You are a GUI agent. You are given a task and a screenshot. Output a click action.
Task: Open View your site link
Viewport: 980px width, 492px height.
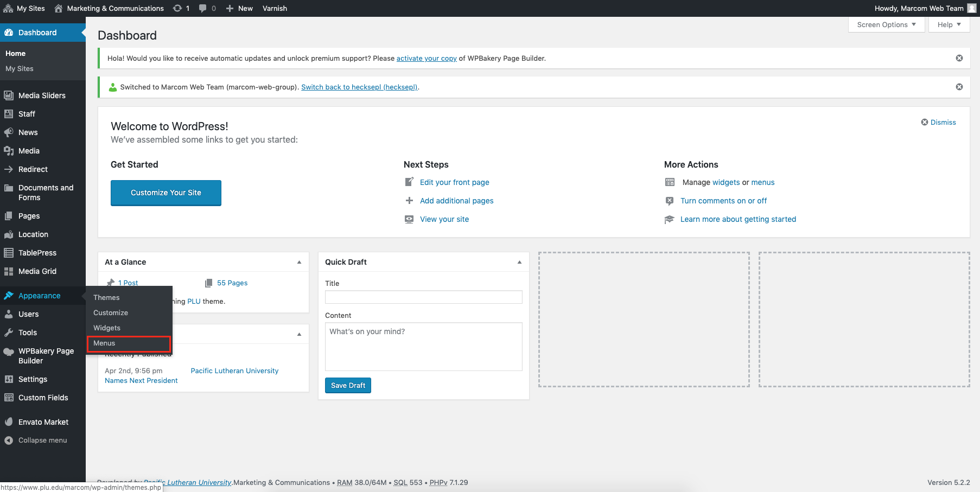444,219
